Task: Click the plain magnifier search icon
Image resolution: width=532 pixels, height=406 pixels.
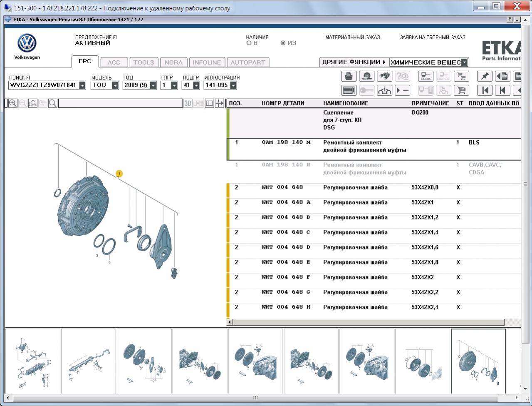Action: click(53, 103)
